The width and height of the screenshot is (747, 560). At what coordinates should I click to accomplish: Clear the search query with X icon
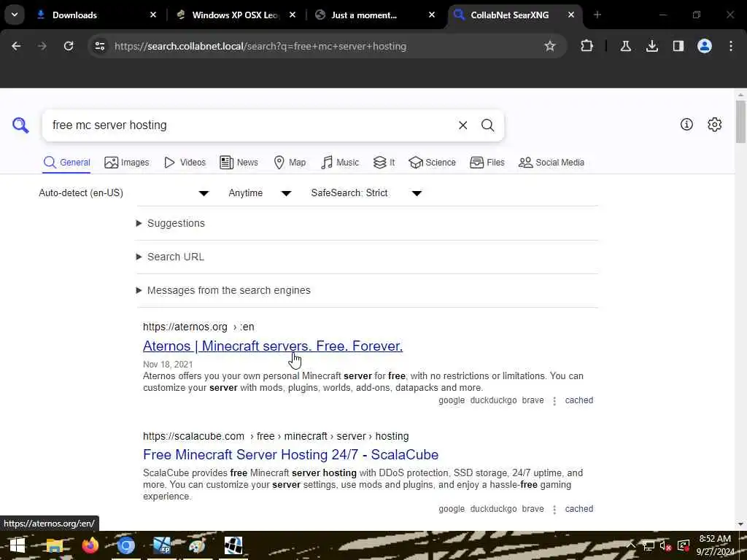[x=462, y=125]
